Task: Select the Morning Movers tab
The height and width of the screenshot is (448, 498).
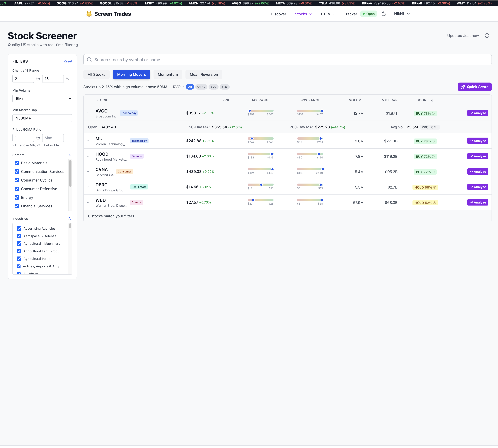Action: pos(132,75)
